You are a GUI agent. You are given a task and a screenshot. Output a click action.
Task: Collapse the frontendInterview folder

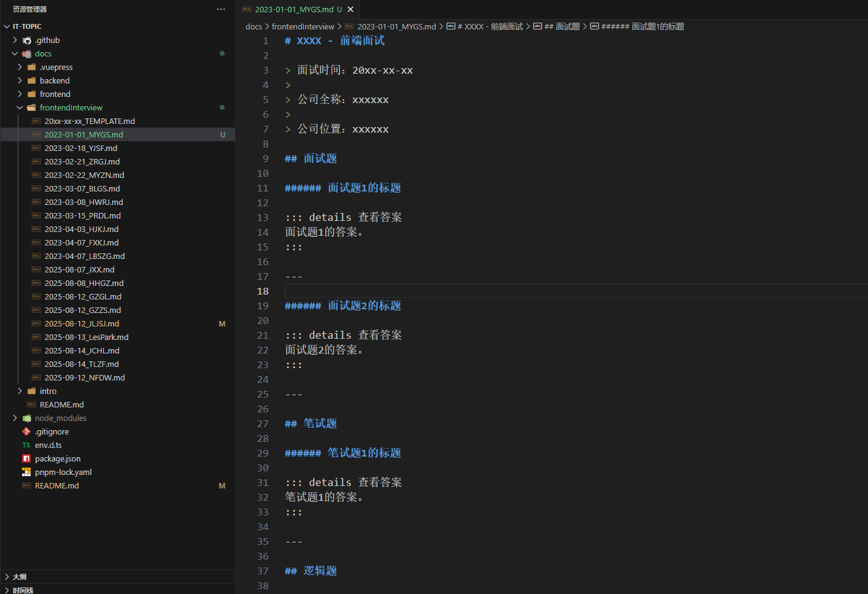pyautogui.click(x=20, y=107)
